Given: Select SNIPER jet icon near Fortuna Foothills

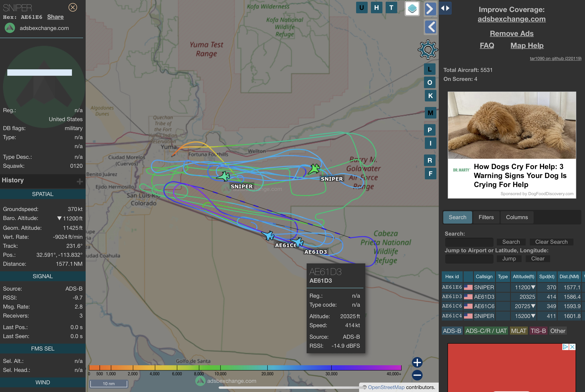Looking at the screenshot, I should pos(224,176).
